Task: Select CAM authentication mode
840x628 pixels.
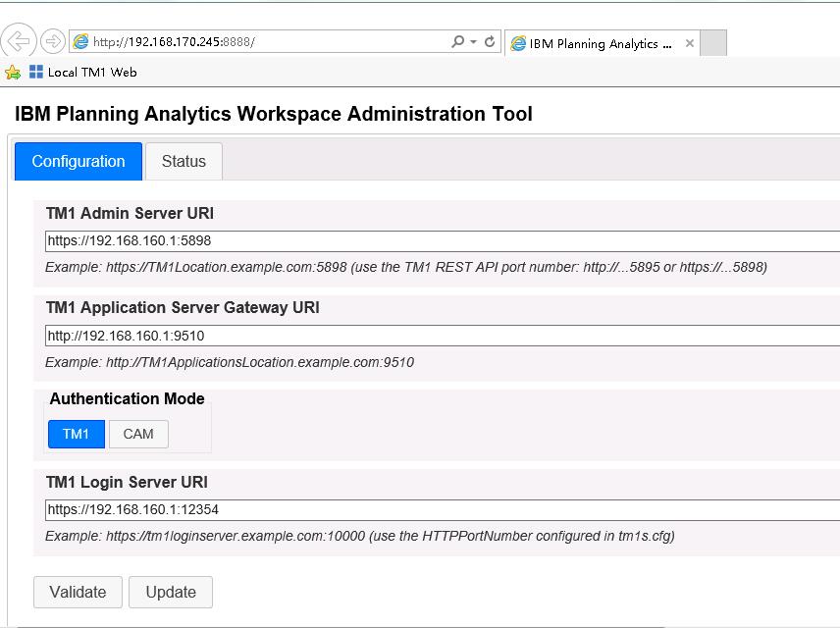Action: tap(138, 434)
